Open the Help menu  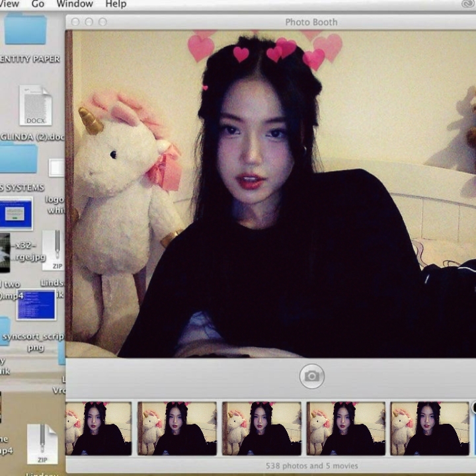tap(116, 4)
